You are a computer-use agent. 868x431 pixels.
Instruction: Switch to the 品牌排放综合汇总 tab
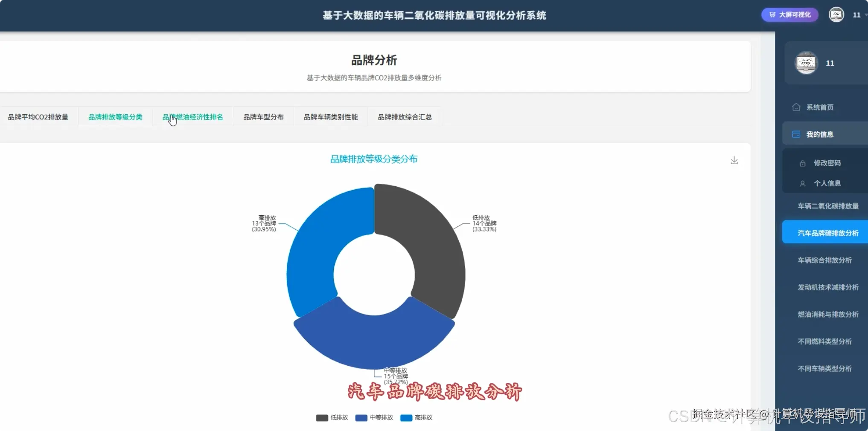(404, 117)
